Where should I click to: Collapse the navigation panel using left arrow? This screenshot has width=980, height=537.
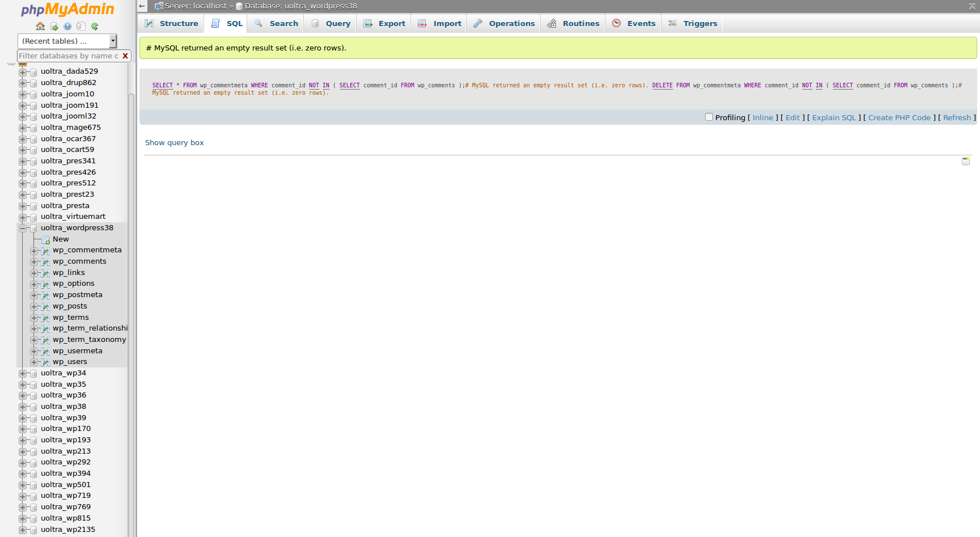(x=142, y=6)
